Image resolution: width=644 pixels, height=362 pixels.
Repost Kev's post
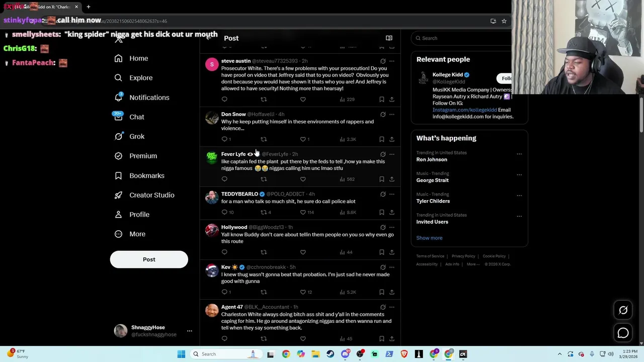point(264,292)
